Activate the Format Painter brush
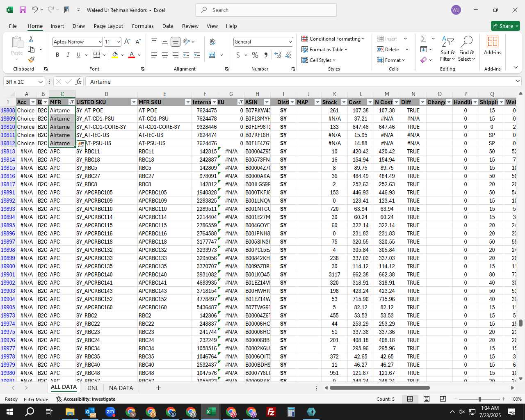 31,59
